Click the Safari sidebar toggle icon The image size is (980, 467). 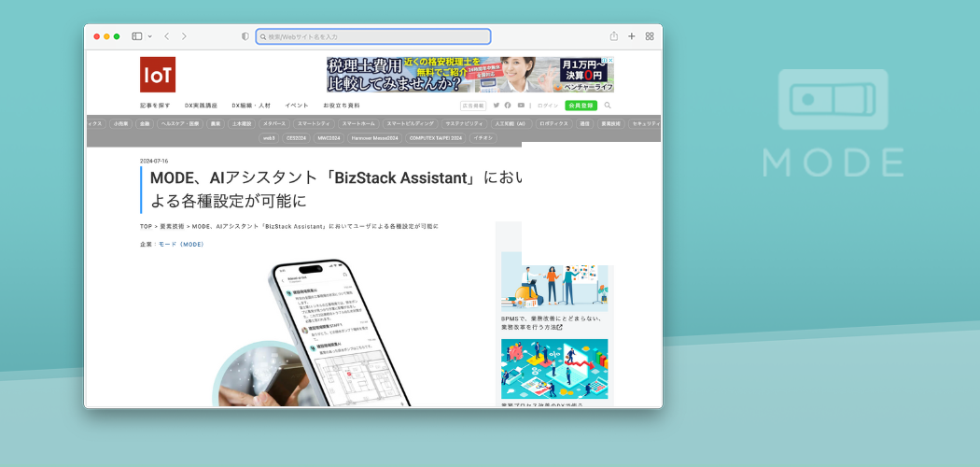point(135,36)
